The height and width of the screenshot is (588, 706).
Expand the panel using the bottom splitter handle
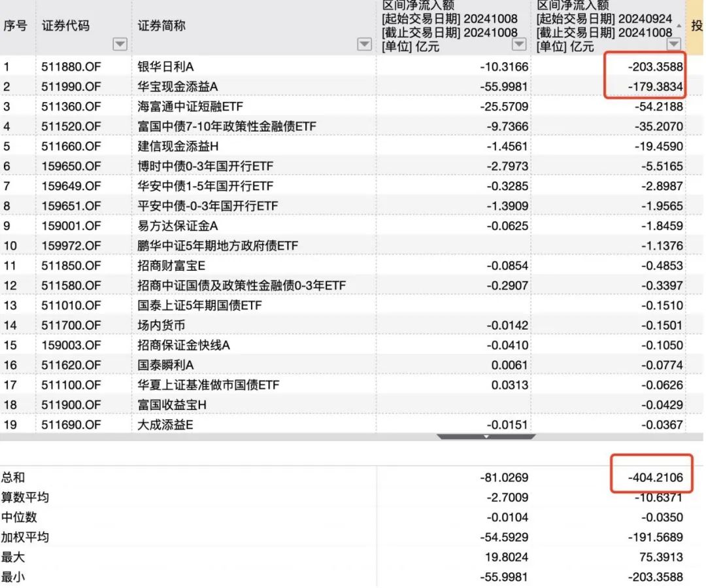(x=486, y=436)
